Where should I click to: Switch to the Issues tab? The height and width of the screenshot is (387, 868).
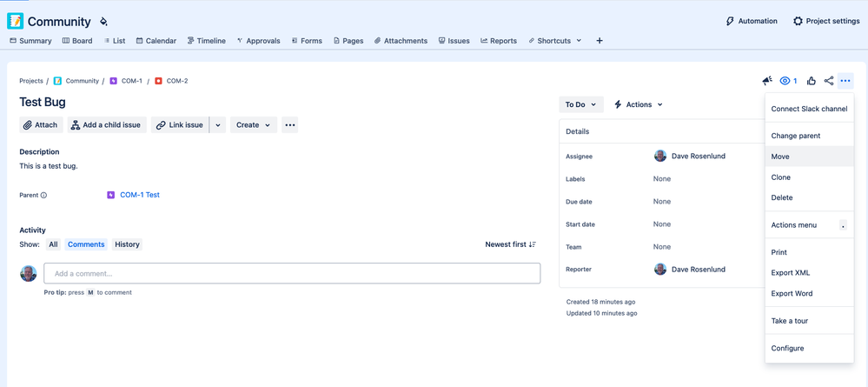pos(454,41)
